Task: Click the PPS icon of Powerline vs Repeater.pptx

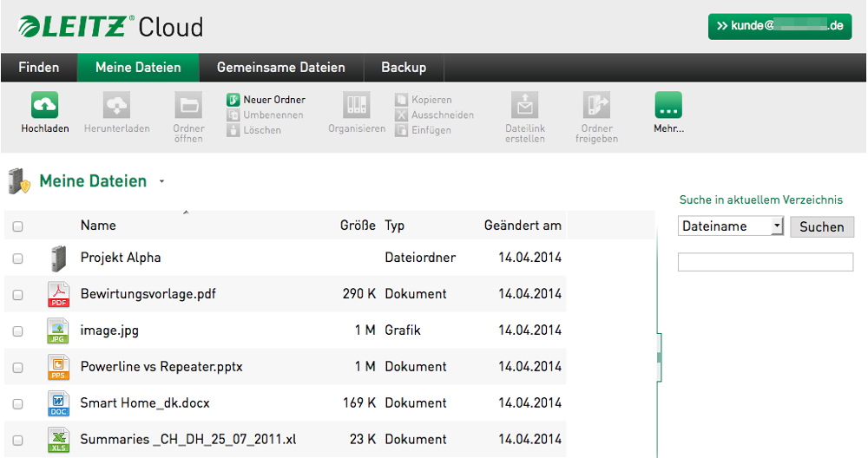Action: (x=58, y=367)
